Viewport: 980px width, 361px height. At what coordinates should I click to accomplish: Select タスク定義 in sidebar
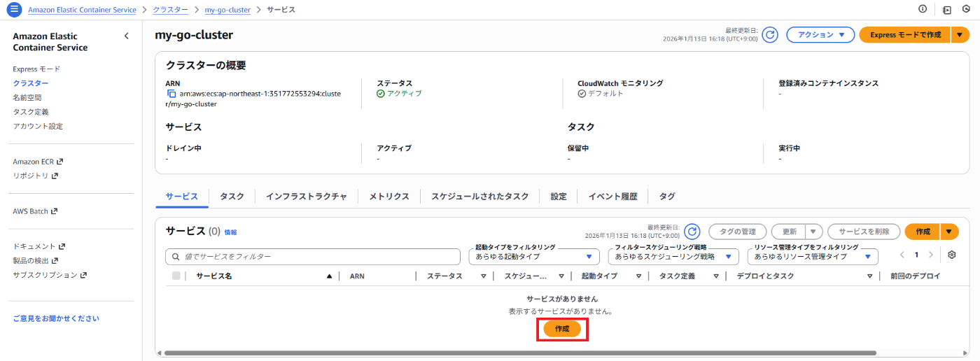click(31, 112)
